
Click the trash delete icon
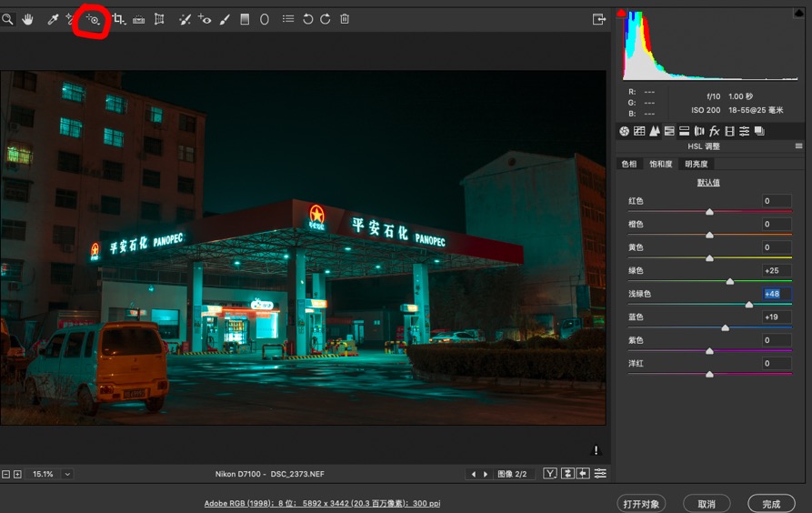(345, 20)
